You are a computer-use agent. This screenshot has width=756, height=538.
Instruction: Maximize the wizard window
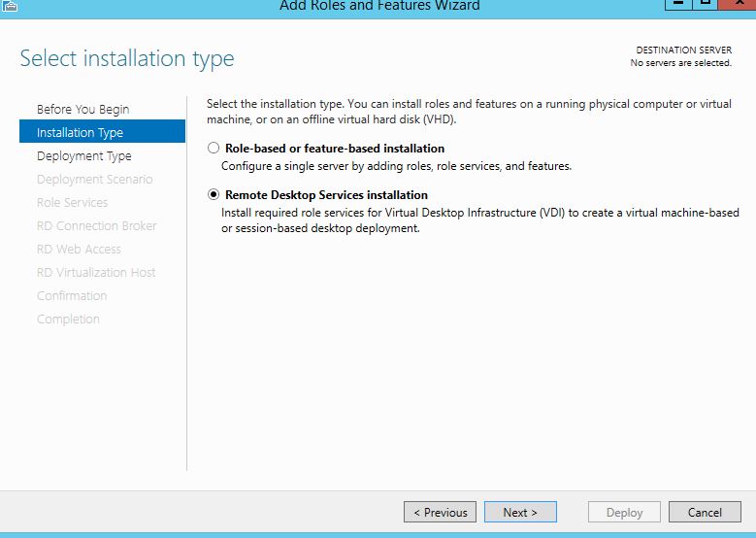pyautogui.click(x=705, y=4)
